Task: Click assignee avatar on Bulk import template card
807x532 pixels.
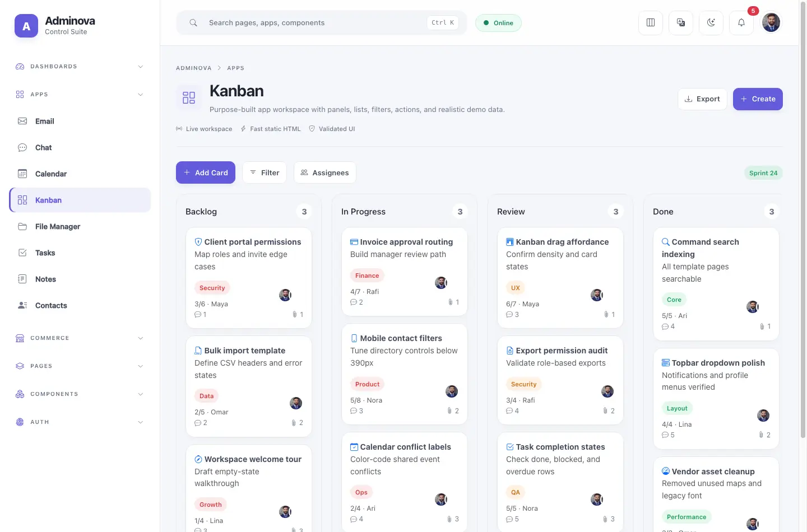Action: tap(296, 403)
